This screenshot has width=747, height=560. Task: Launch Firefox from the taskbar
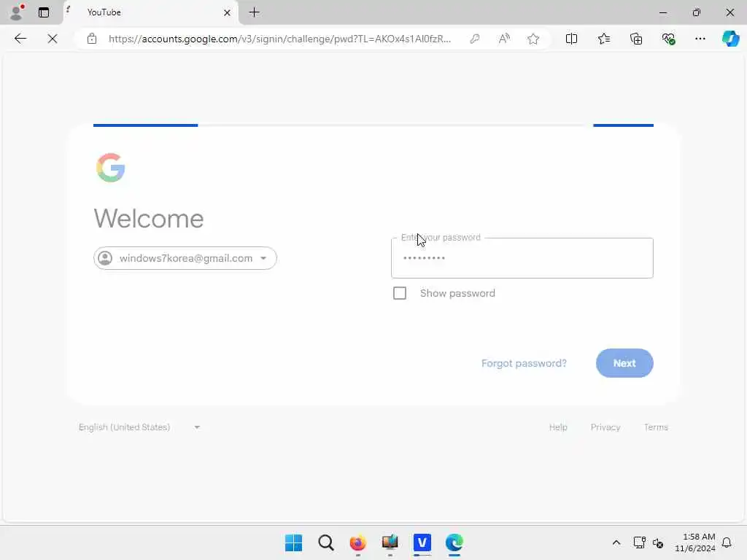click(x=357, y=542)
